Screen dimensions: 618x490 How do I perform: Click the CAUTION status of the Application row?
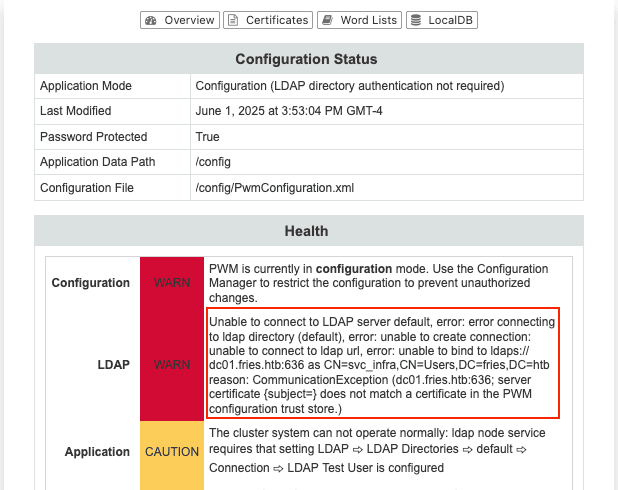(x=172, y=452)
